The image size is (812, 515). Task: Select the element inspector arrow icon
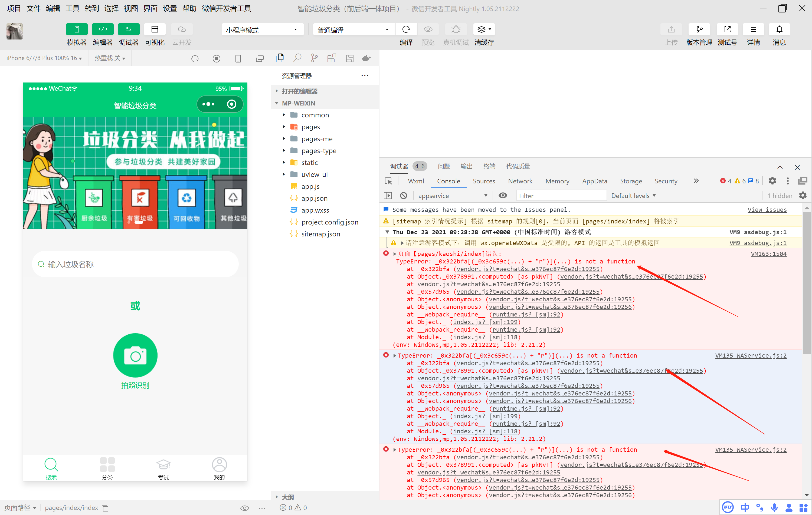(x=388, y=181)
